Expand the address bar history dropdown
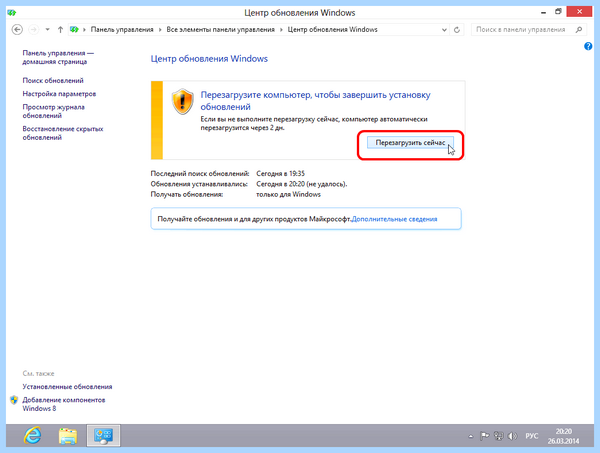 click(x=444, y=30)
